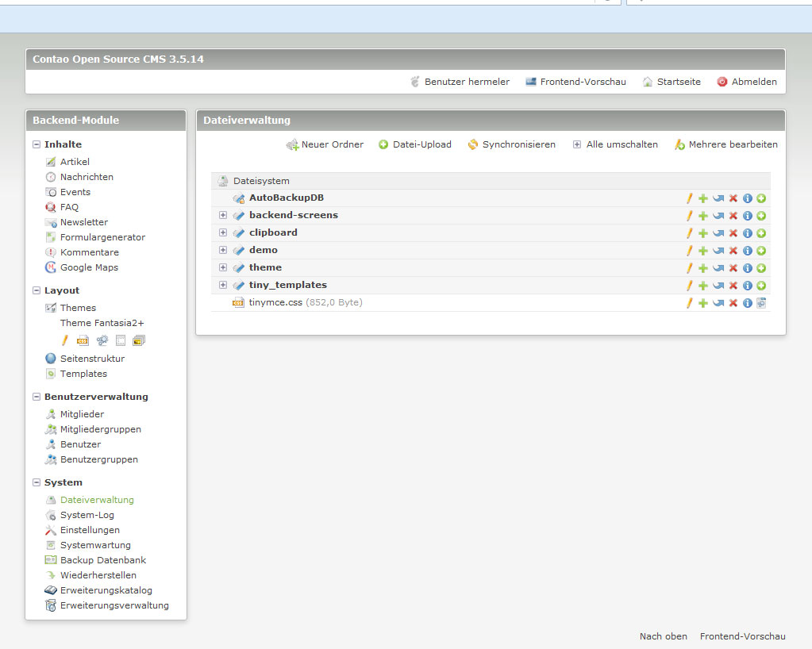Toggle all folders with Alle umschalten
The width and height of the screenshot is (812, 649).
tap(615, 144)
